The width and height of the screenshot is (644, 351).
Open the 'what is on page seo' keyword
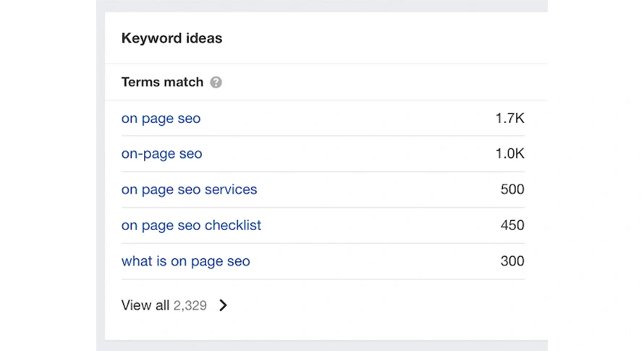coord(186,261)
